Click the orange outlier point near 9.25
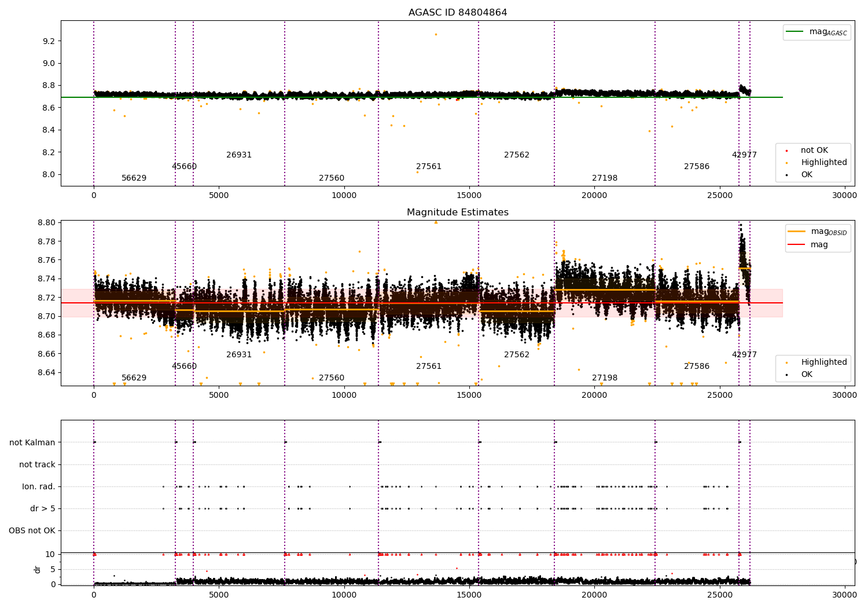868x608 pixels. [x=436, y=34]
